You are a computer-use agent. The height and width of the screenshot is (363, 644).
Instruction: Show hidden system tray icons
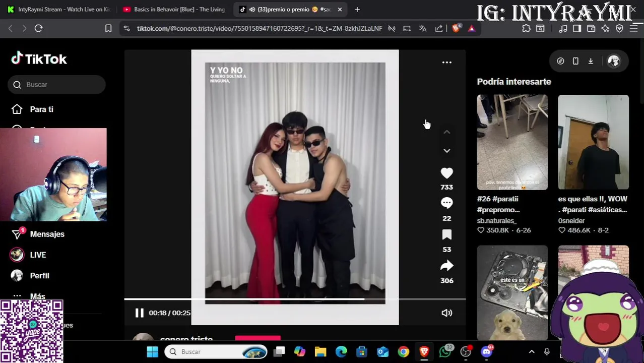click(x=532, y=352)
